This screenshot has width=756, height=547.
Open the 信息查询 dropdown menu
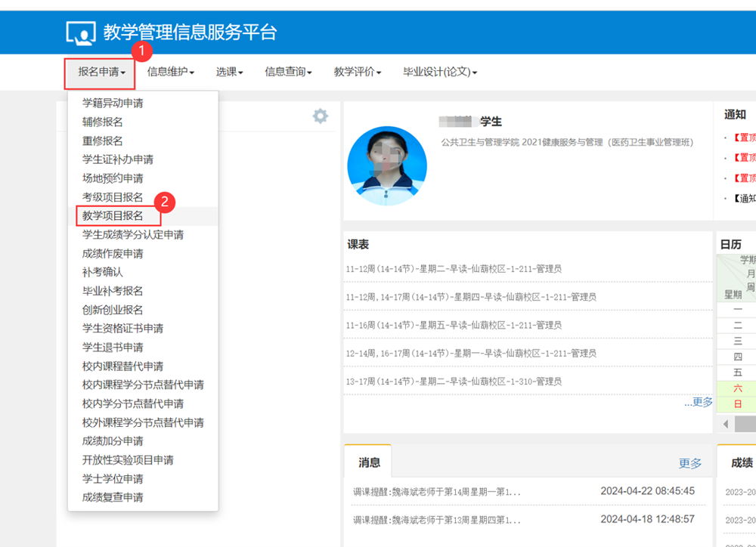(287, 73)
